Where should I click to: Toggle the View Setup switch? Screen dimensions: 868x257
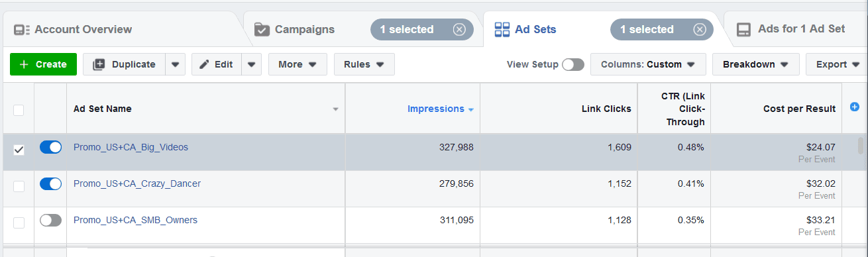(573, 64)
